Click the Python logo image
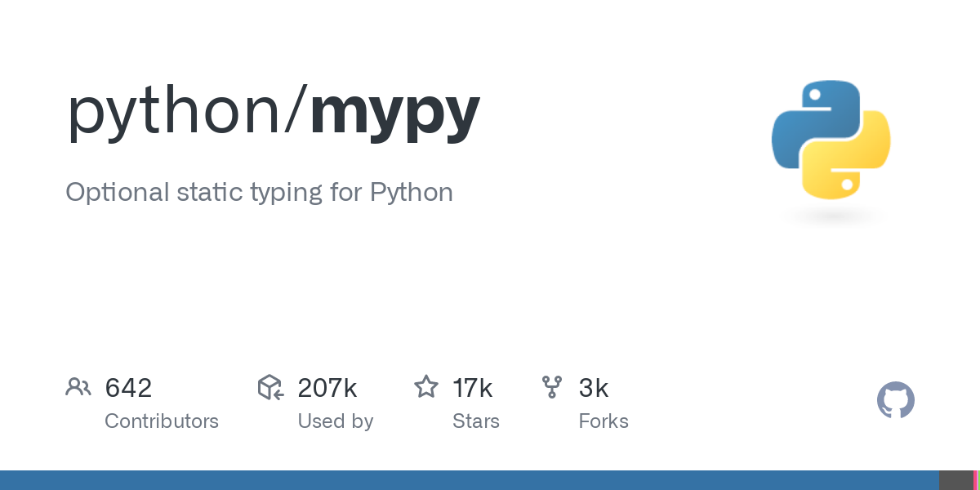The width and height of the screenshot is (980, 490). click(x=831, y=140)
